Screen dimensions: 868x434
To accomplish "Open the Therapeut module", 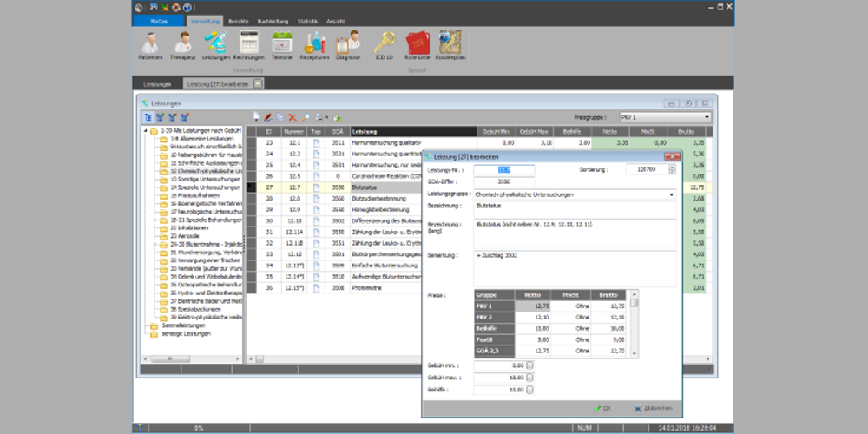I will point(182,45).
